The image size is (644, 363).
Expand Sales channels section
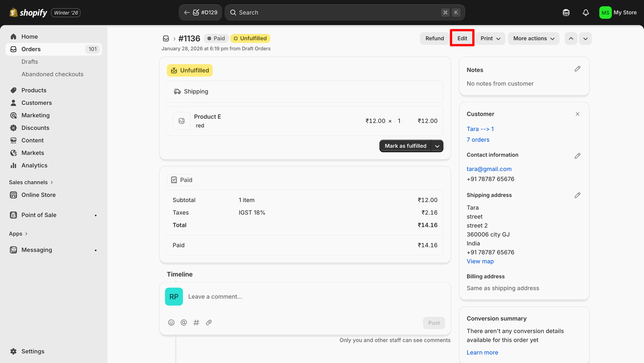point(31,182)
